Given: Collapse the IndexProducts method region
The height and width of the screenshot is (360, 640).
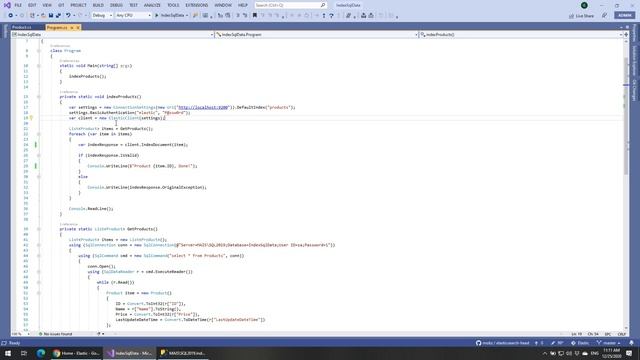Looking at the screenshot, I should pyautogui.click(x=39, y=97).
